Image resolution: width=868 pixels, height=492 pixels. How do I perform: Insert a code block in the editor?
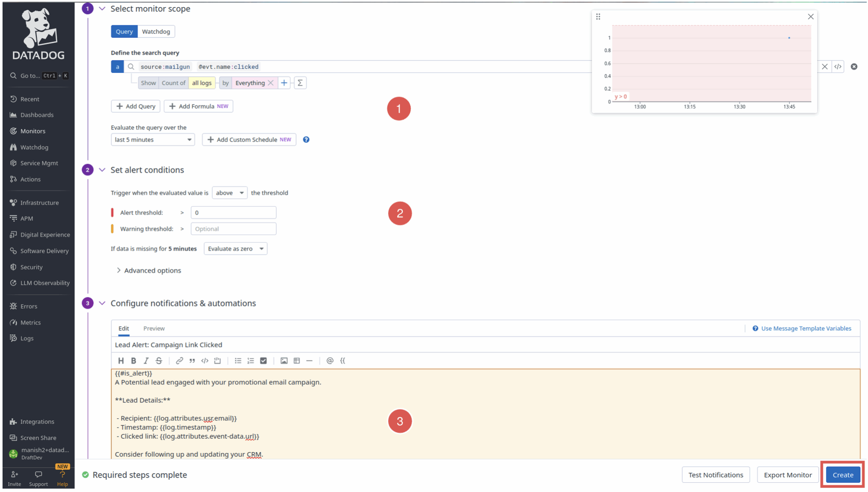[x=217, y=361]
